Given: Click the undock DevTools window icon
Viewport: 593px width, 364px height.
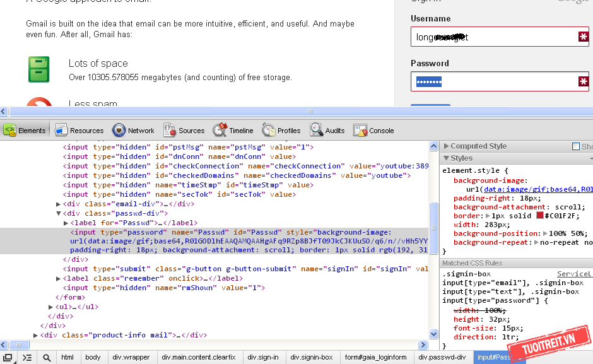Looking at the screenshot, I should pos(8,357).
